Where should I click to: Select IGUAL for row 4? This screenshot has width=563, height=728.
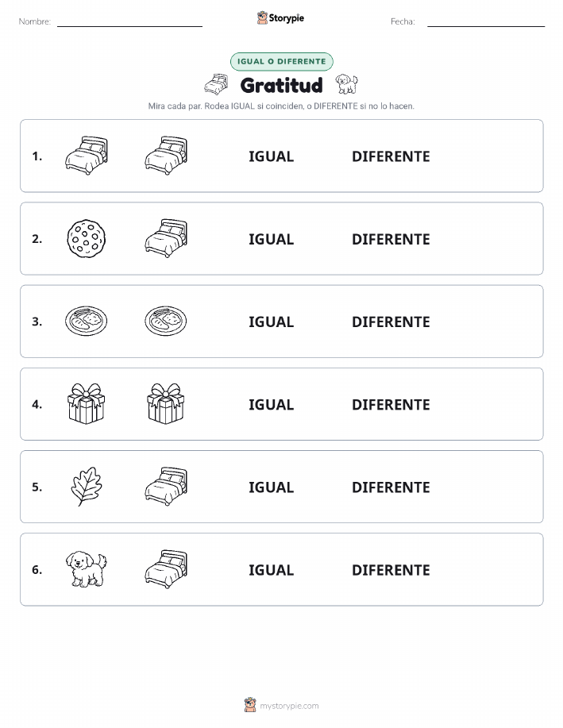tap(272, 404)
